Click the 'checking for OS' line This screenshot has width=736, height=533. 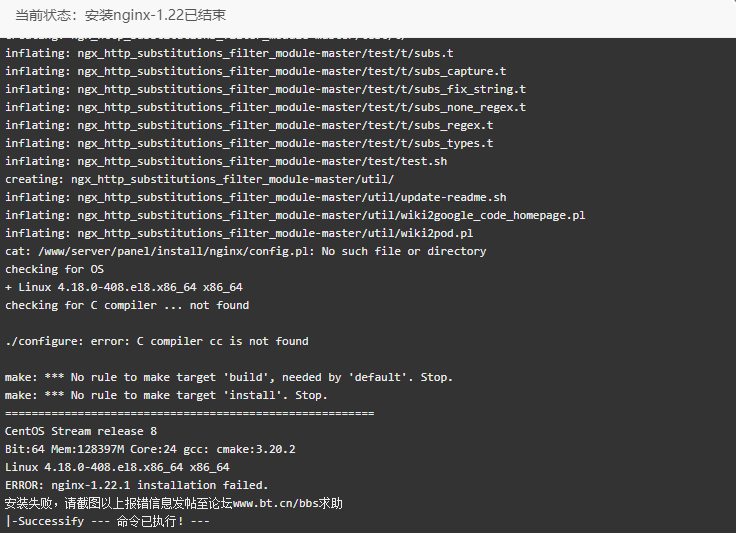point(54,269)
